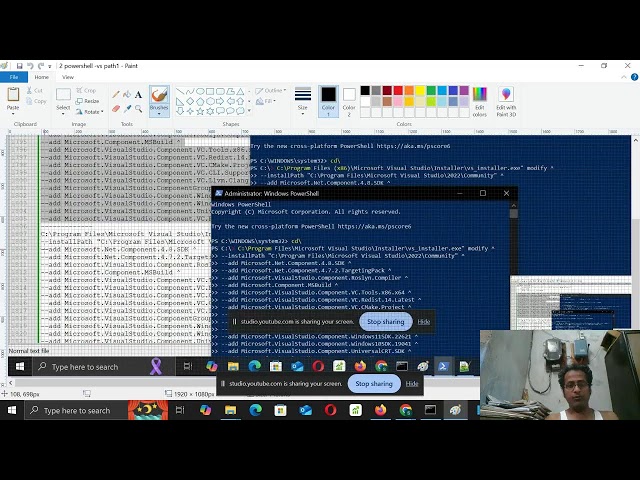This screenshot has width=640, height=480.
Task: Open the webcam overlay thumbnail
Action: tap(560, 375)
